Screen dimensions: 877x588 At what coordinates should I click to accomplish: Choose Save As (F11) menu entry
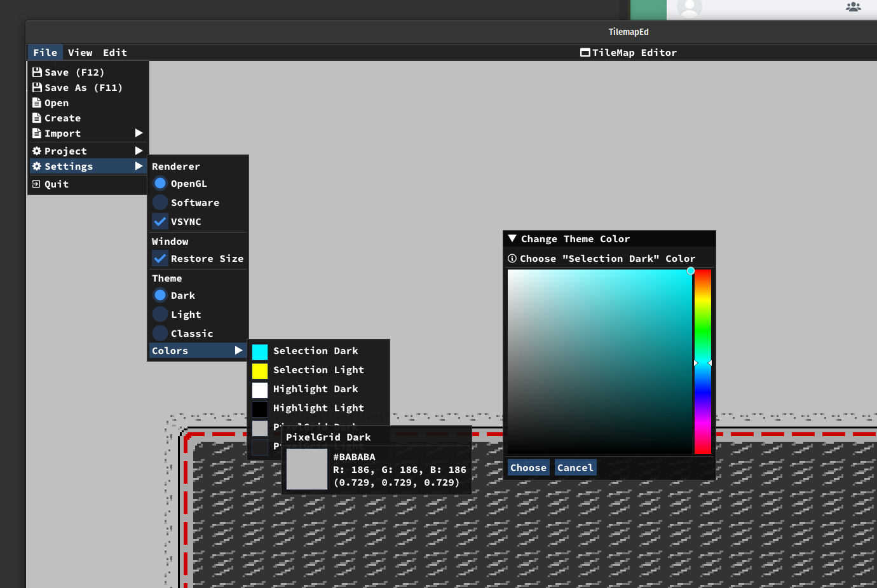point(88,87)
